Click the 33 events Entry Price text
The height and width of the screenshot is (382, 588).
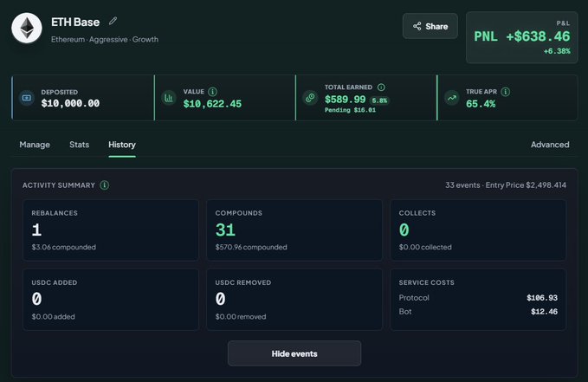(506, 185)
